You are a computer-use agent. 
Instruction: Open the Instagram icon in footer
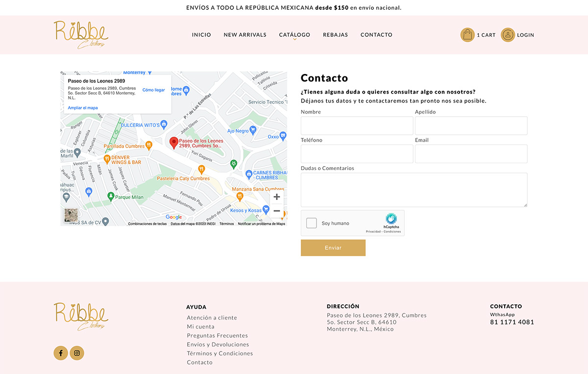(77, 353)
